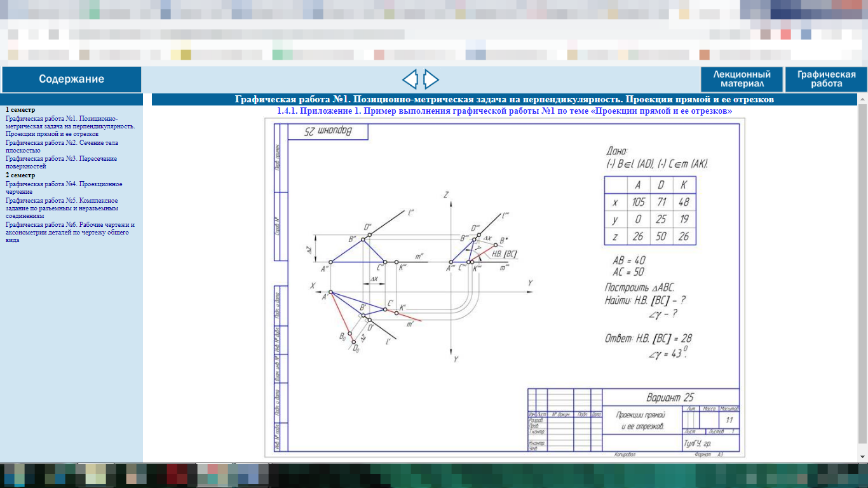
Task: Open the Содержание contents panel
Action: coord(71,79)
